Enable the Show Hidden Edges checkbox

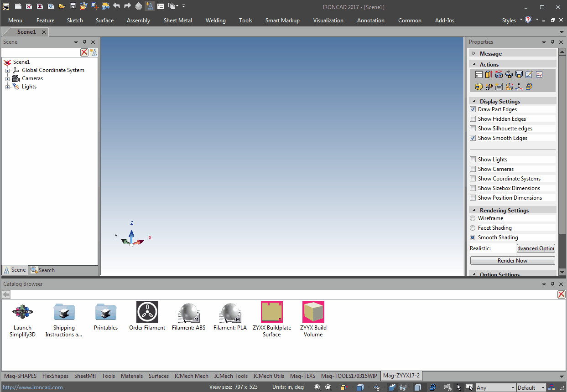(x=473, y=119)
